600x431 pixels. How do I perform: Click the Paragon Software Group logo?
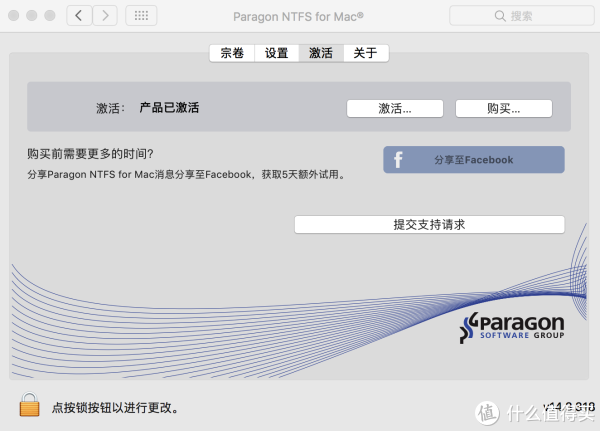[512, 328]
